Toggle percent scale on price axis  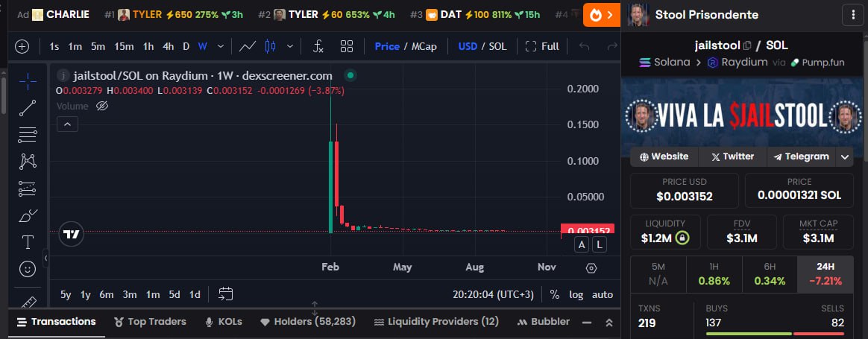point(555,295)
